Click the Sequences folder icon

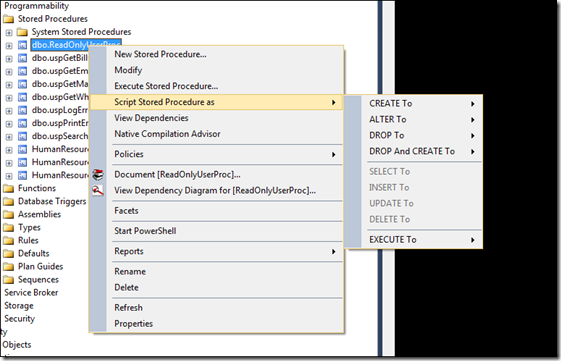point(8,280)
